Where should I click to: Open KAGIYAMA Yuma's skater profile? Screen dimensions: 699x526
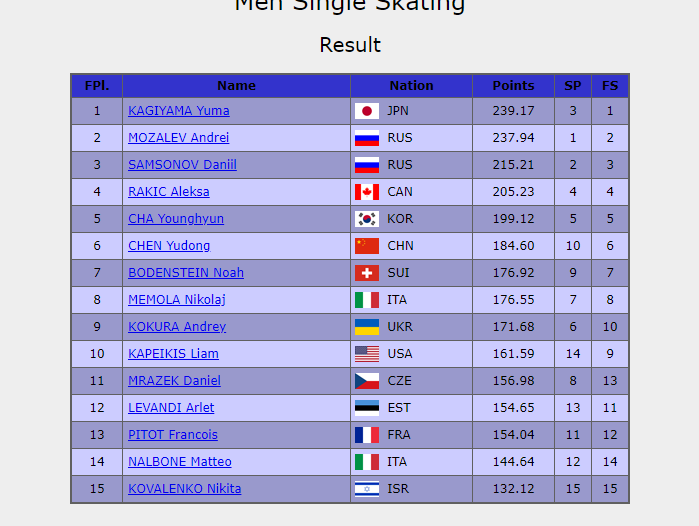[x=179, y=111]
